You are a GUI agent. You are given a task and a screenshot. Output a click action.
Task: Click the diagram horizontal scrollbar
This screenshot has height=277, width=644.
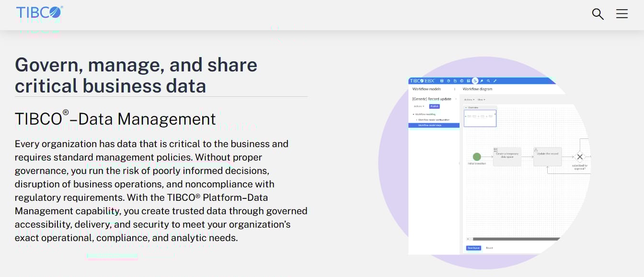tap(516, 239)
